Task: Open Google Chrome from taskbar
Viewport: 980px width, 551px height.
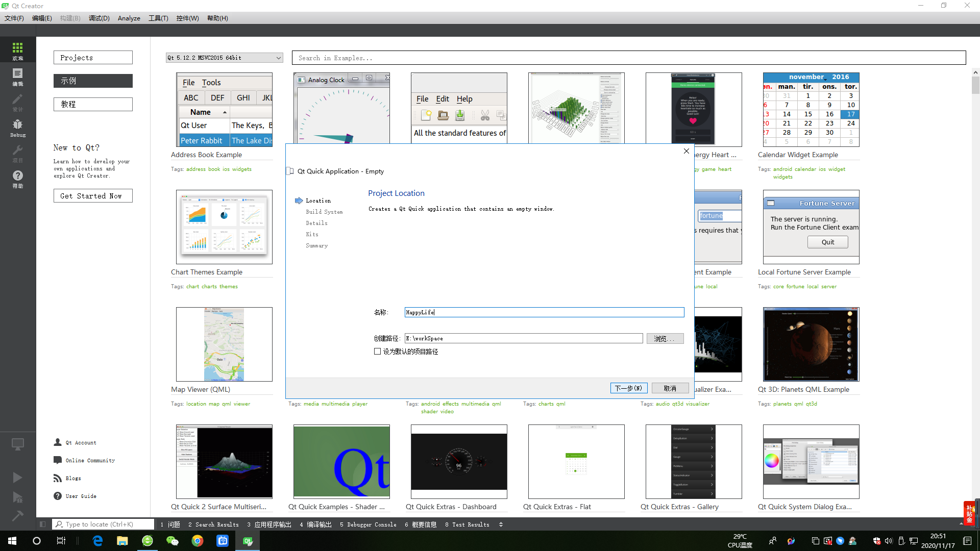Action: [198, 541]
